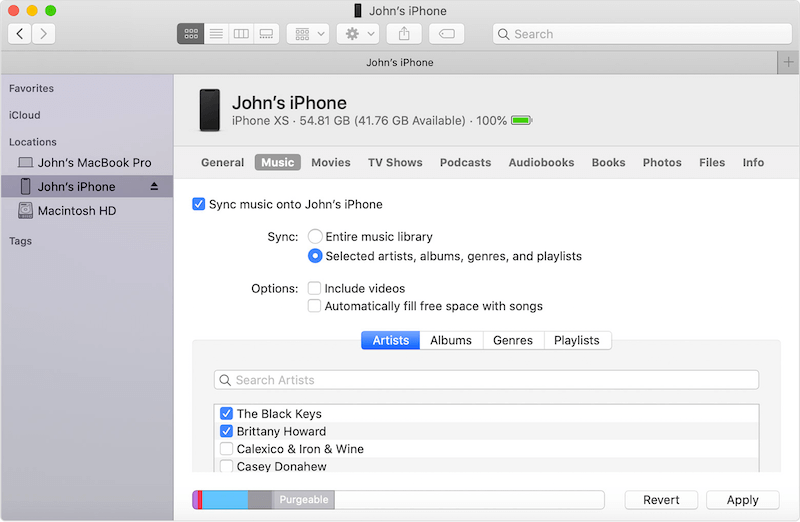
Task: Open the Photos tab
Action: click(662, 162)
